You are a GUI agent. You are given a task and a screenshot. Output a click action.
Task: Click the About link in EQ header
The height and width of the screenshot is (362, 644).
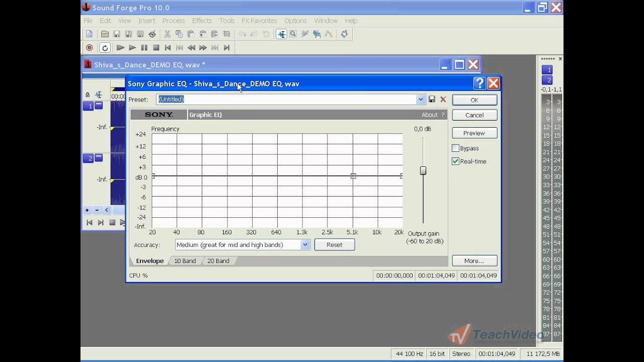[430, 115]
